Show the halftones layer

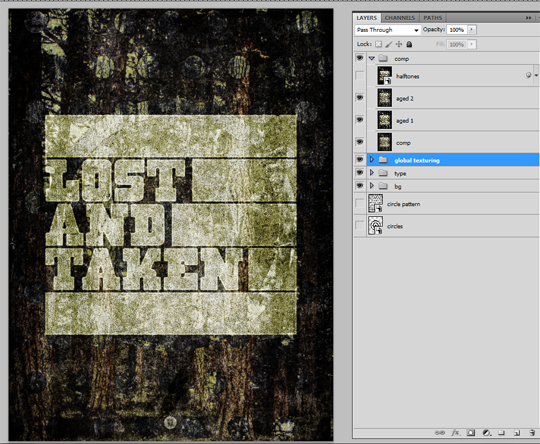tap(360, 75)
